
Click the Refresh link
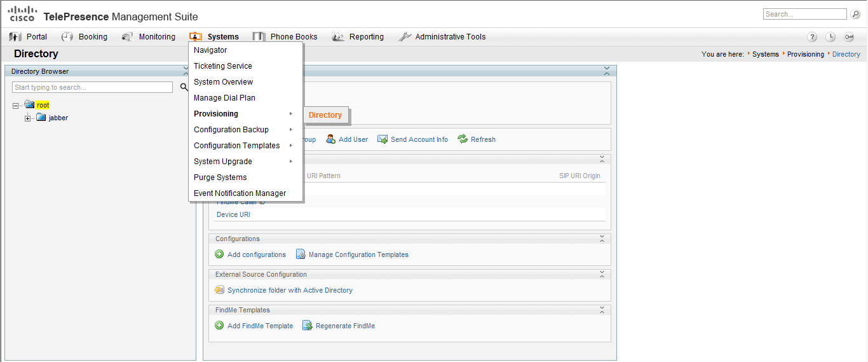coord(483,139)
